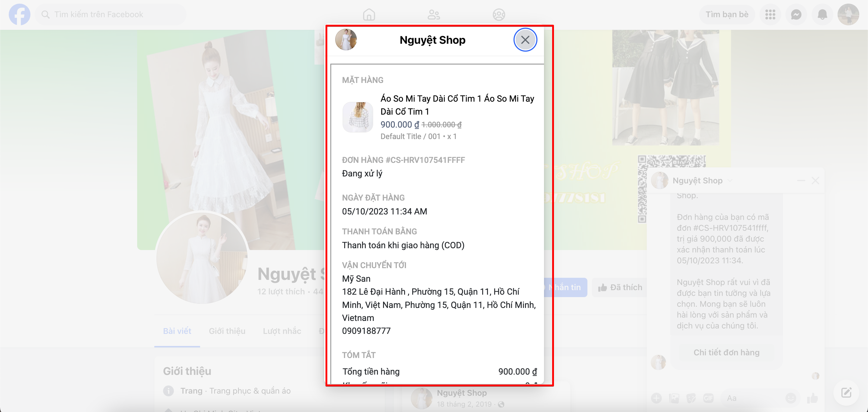Open the Friends icon in top bar
The width and height of the screenshot is (868, 412).
point(434,14)
